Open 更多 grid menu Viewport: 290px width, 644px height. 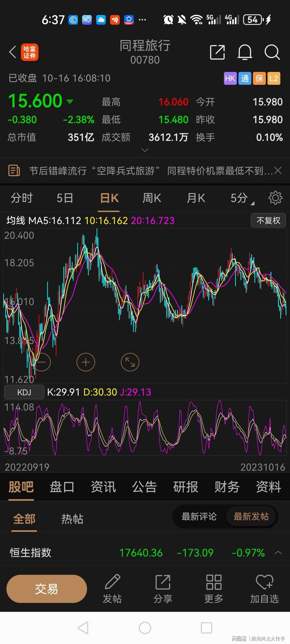[214, 589]
